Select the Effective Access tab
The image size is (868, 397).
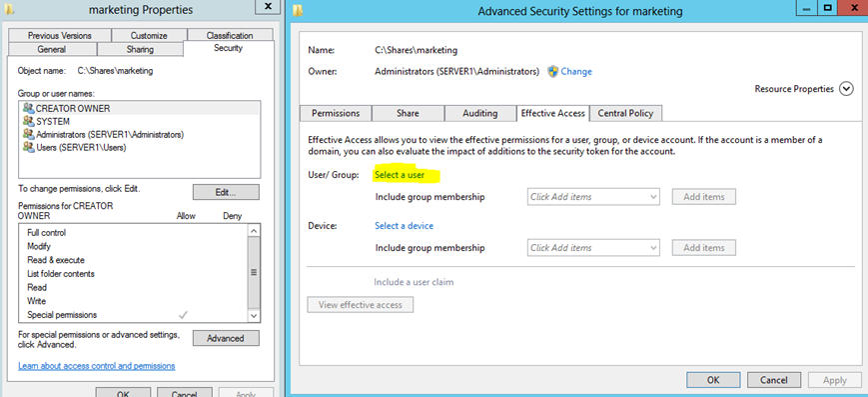[552, 113]
